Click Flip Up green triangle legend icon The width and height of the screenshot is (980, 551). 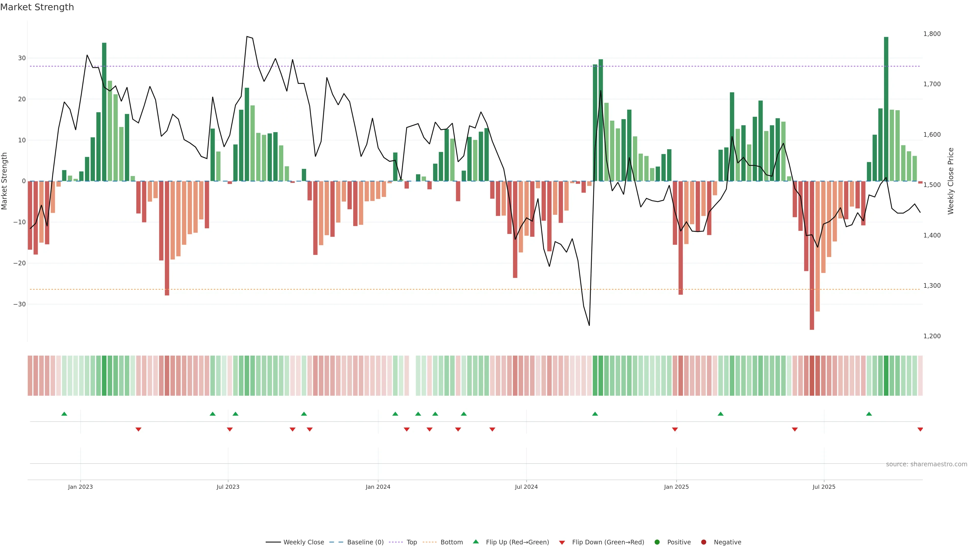(x=475, y=542)
